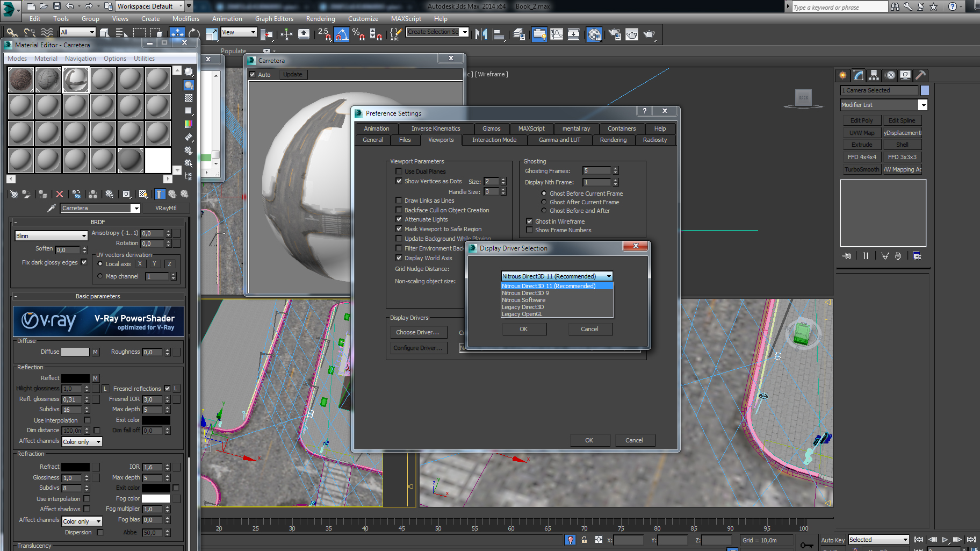
Task: Switch to the Gamma and LUT tab
Action: click(559, 140)
